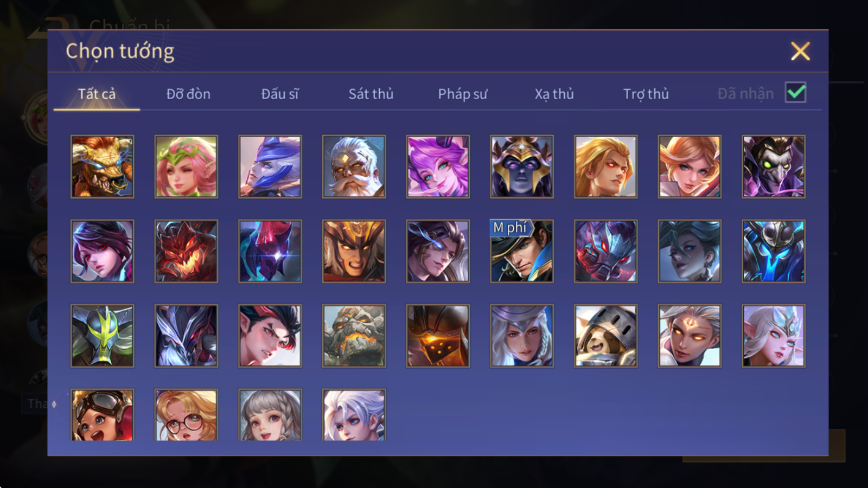Pick the goggles-wearing pilot kid hero
The width and height of the screenshot is (868, 488).
pos(102,415)
